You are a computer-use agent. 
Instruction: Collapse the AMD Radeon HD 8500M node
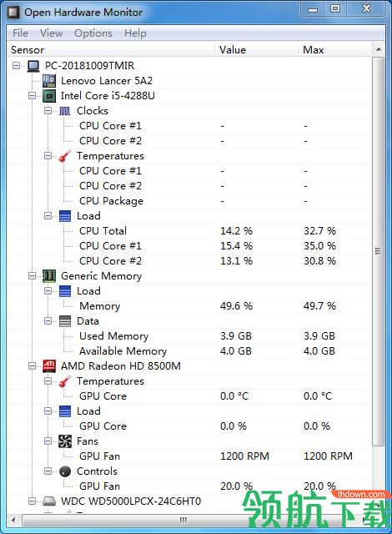pyautogui.click(x=32, y=366)
